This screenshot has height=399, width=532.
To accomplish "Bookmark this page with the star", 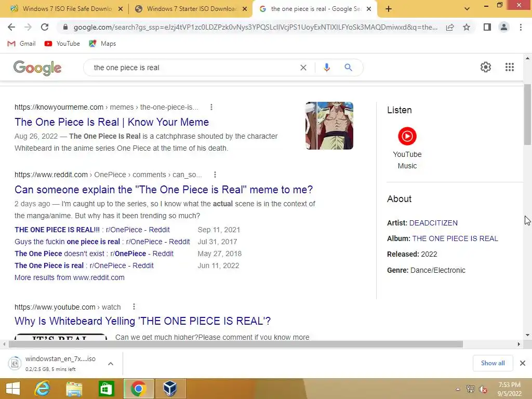I will point(467,27).
